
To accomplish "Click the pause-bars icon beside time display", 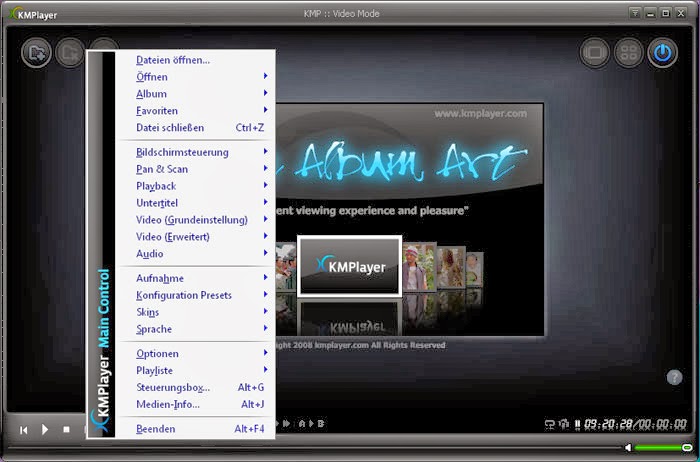I will pos(577,424).
